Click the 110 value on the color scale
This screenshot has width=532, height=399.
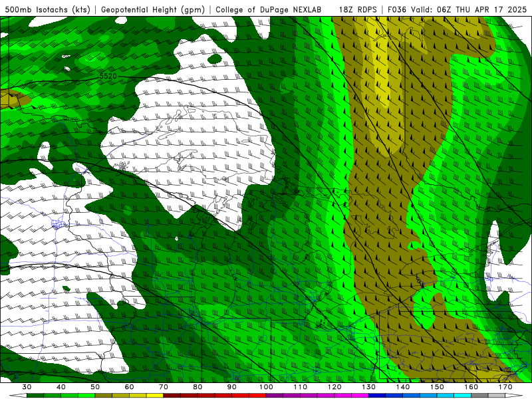click(x=301, y=387)
